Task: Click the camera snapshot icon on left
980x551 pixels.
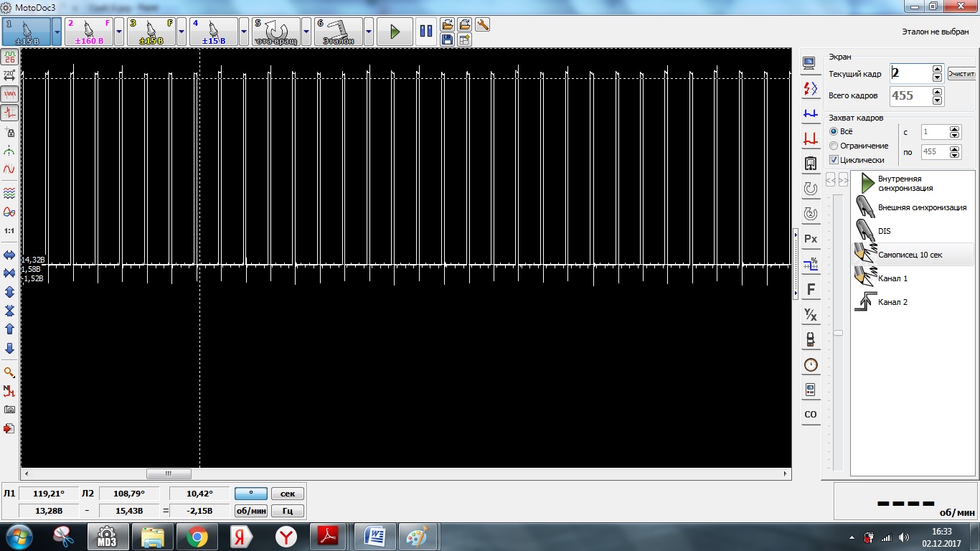Action: 10,409
